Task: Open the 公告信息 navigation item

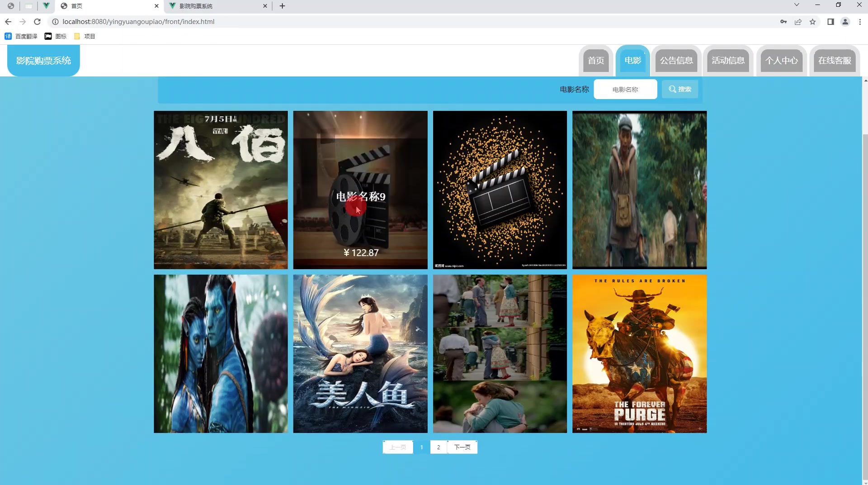Action: pos(676,61)
